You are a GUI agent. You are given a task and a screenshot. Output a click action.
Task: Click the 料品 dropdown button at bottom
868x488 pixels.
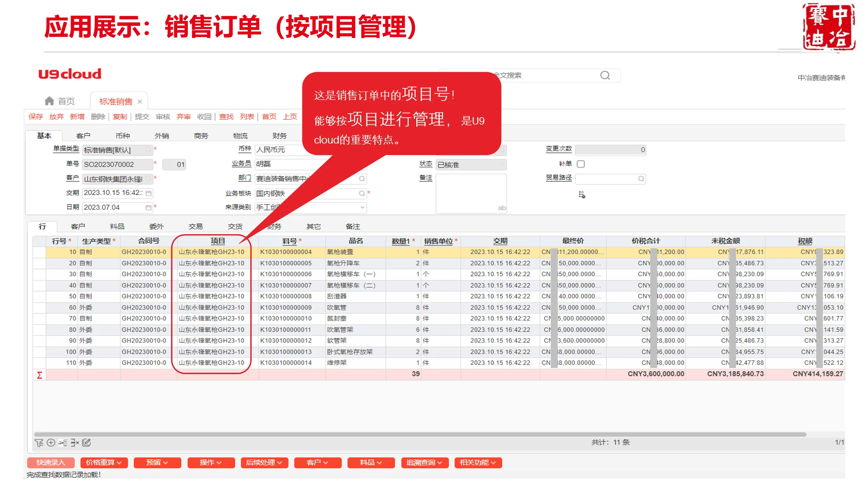371,462
